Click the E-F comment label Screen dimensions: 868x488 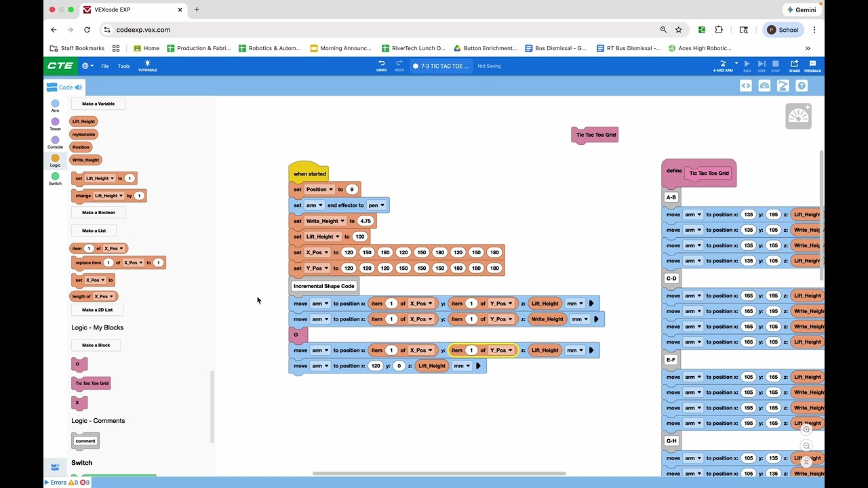click(x=671, y=360)
